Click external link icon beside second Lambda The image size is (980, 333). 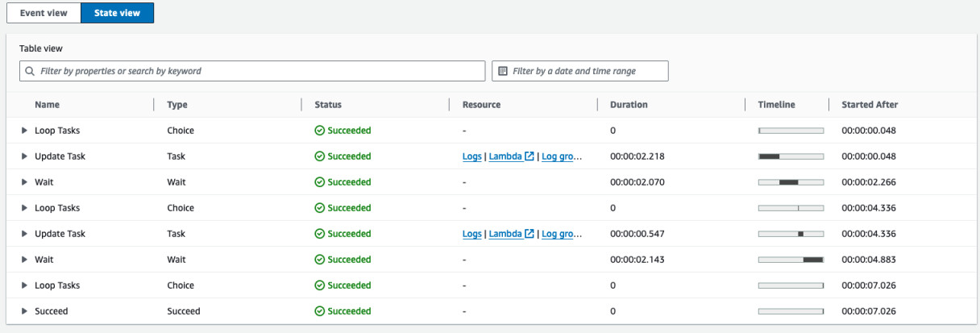pyautogui.click(x=529, y=234)
